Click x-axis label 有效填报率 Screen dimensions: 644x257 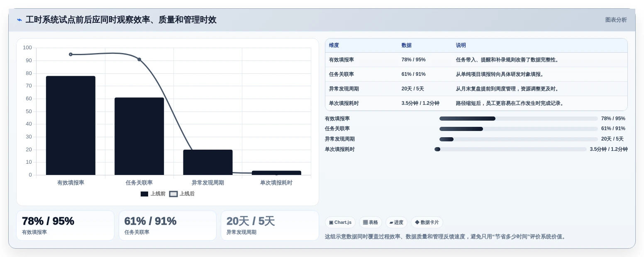tap(71, 183)
